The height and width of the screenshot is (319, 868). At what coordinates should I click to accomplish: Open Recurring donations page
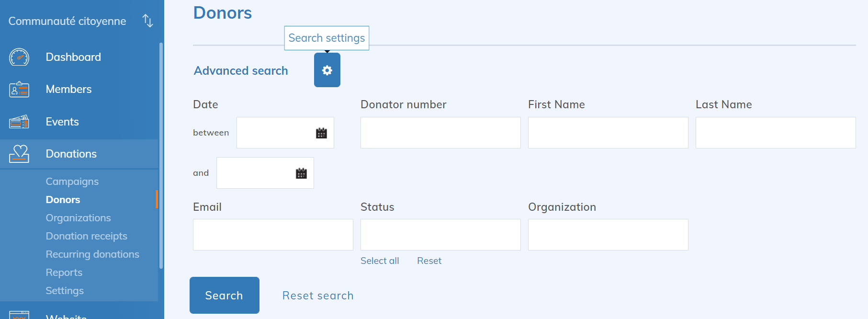click(x=92, y=254)
